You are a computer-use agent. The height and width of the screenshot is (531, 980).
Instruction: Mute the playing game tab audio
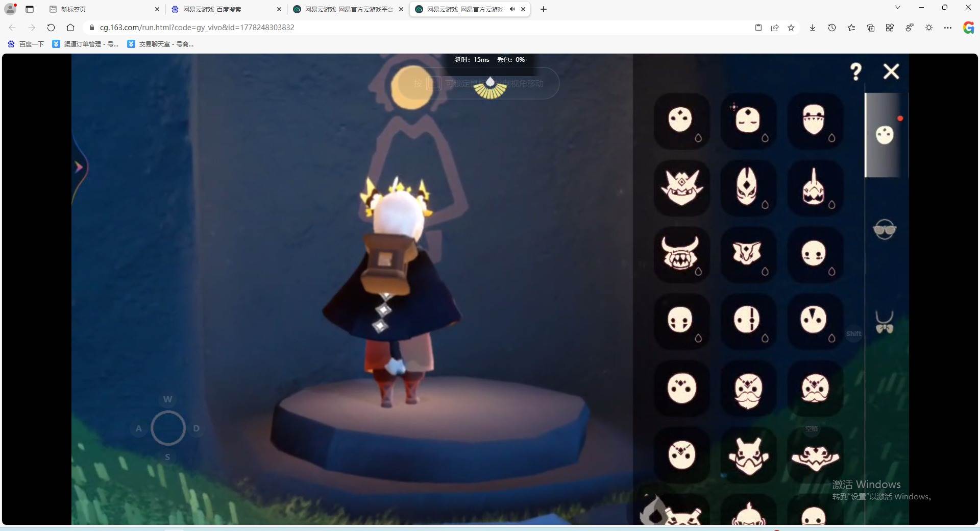click(x=512, y=9)
